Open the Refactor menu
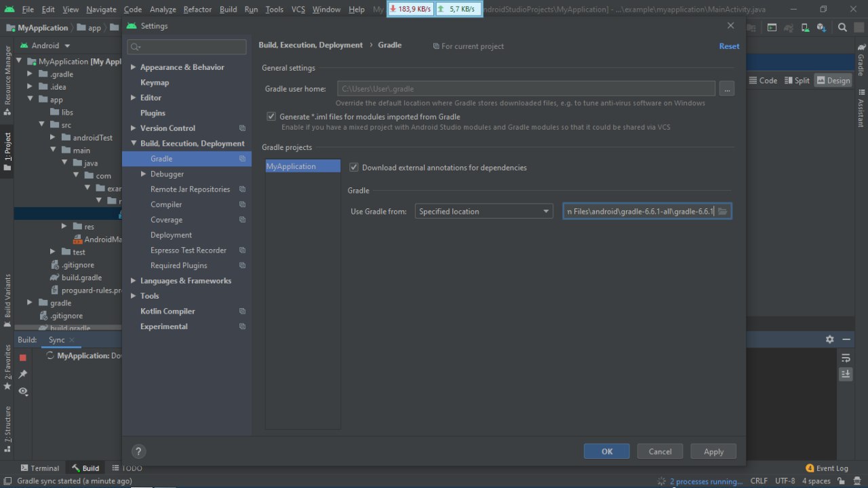The height and width of the screenshot is (488, 868). click(197, 10)
